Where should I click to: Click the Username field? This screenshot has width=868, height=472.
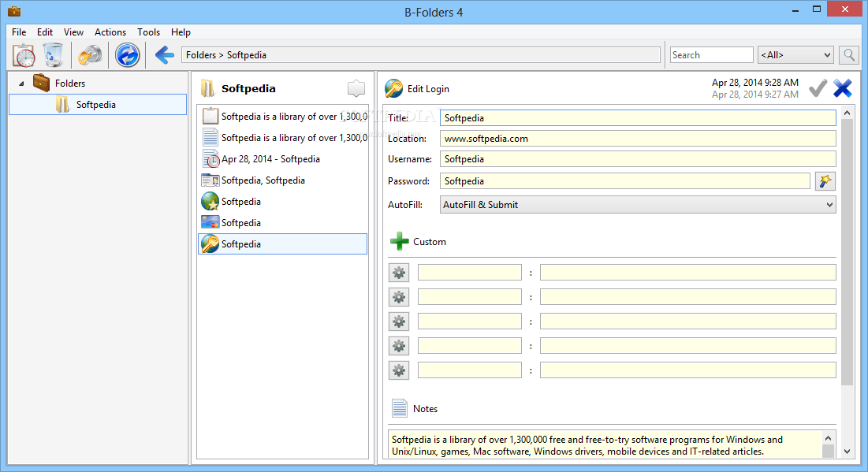638,159
